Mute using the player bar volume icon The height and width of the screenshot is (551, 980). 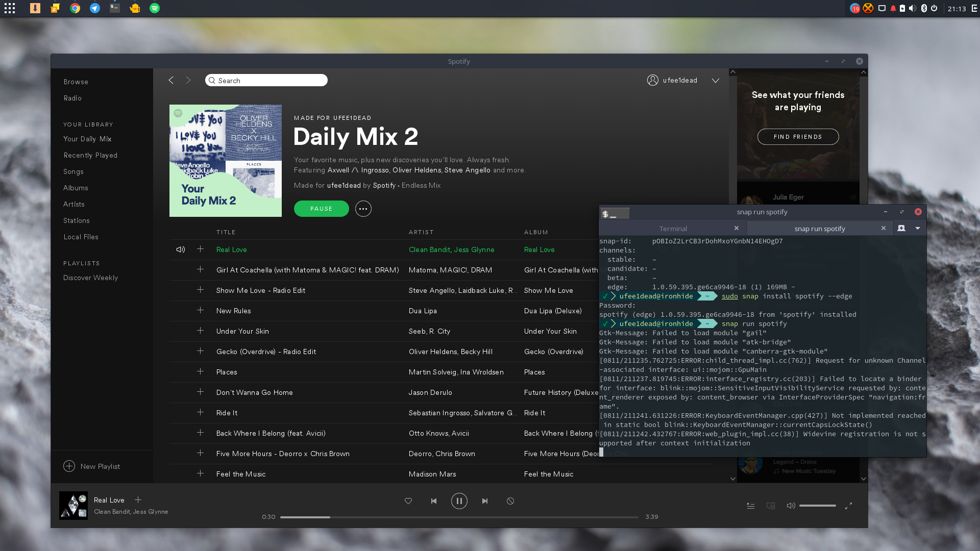[x=791, y=506]
